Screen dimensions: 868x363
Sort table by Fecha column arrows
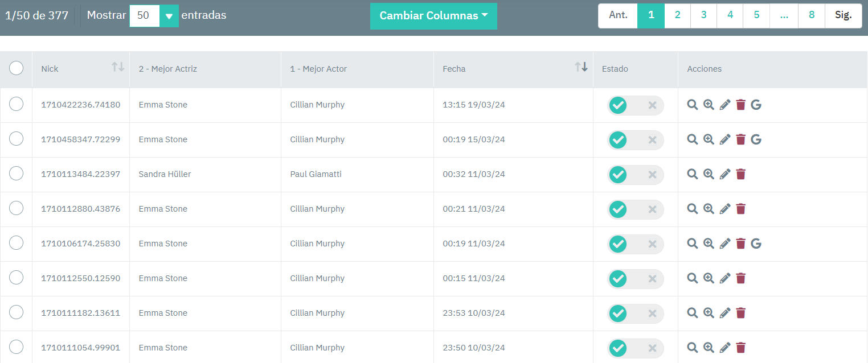pos(581,67)
